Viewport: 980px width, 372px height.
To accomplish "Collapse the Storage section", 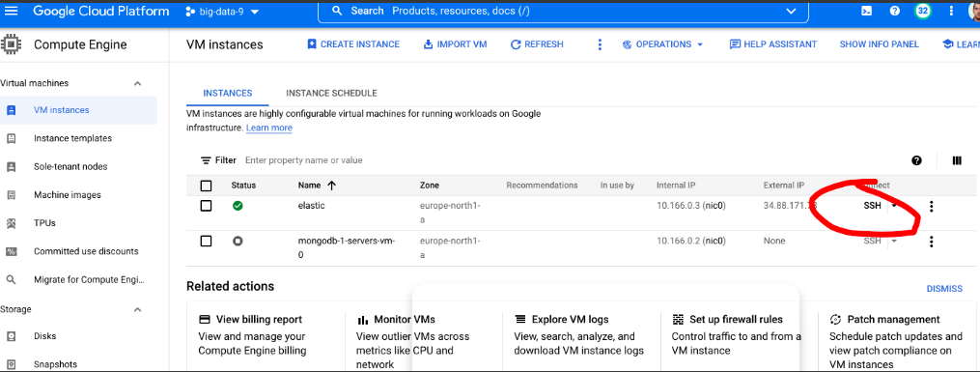I will [x=138, y=309].
